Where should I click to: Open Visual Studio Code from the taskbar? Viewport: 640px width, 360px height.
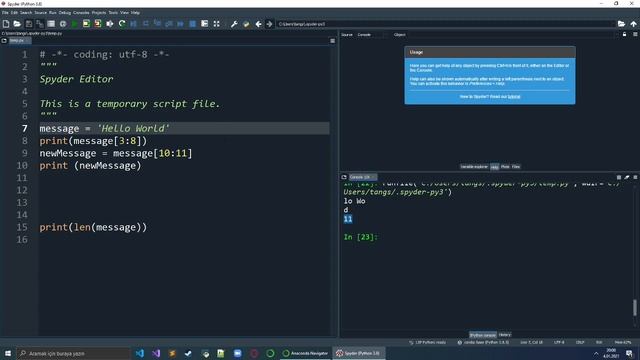point(140,353)
